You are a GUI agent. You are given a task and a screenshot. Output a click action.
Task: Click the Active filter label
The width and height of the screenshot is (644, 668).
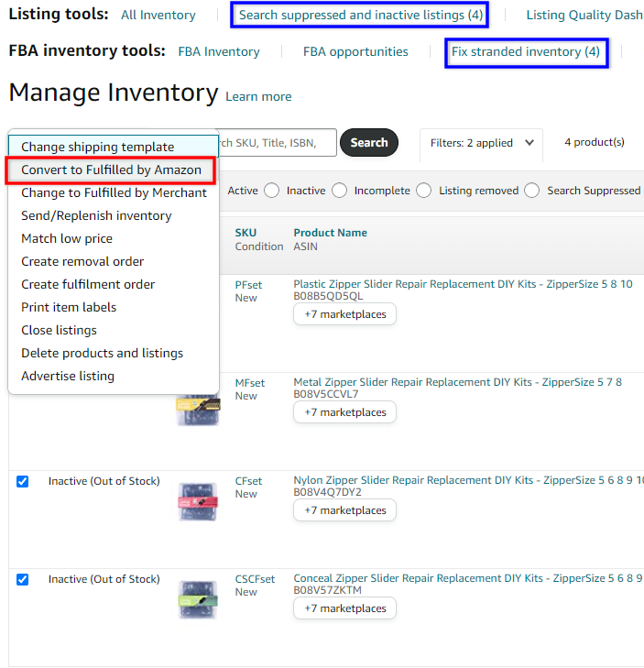243,191
